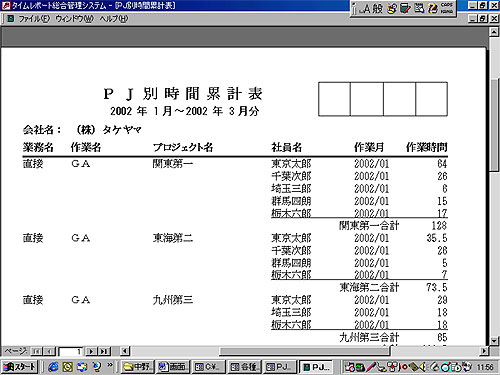Viewport: 500px width, 375px height.
Task: Switch the IME input mode A
Action: (x=366, y=8)
